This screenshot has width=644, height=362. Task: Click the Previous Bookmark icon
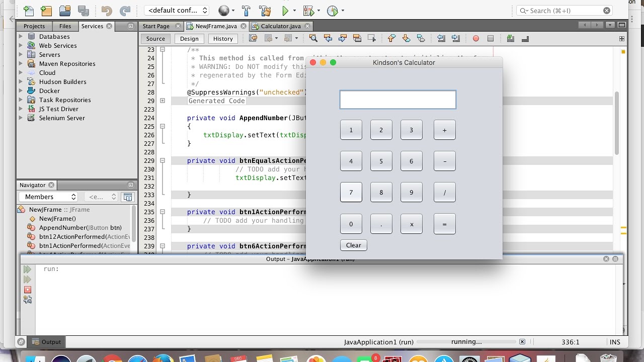[x=391, y=38]
